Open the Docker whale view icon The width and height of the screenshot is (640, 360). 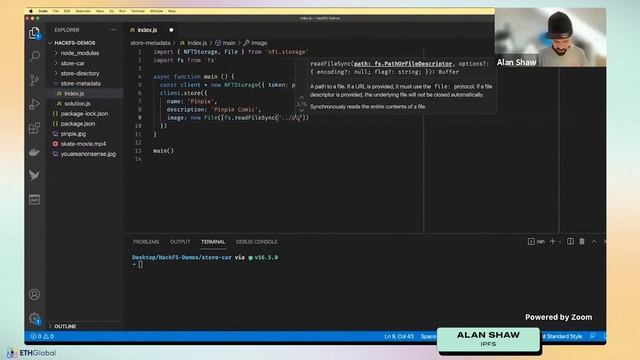35,152
